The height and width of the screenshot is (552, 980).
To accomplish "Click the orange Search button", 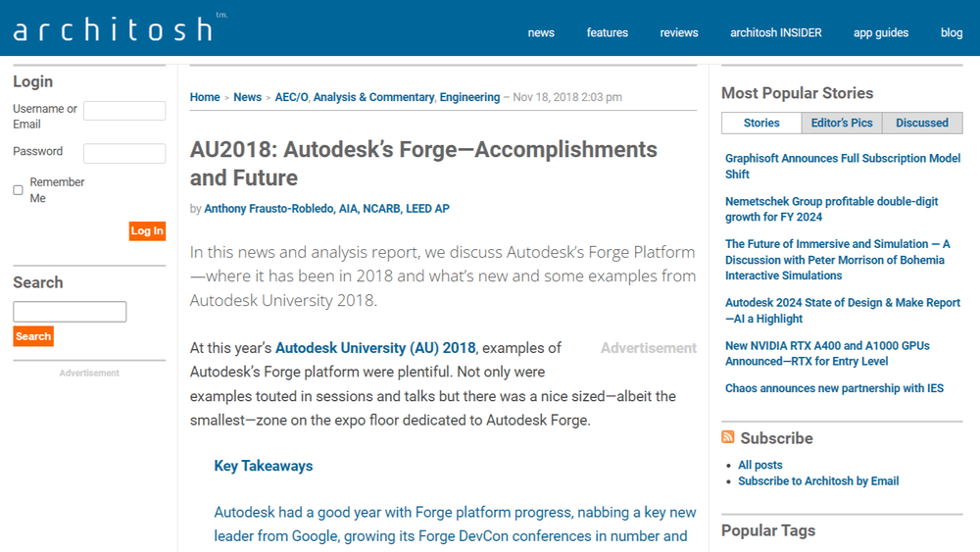I will [x=33, y=336].
